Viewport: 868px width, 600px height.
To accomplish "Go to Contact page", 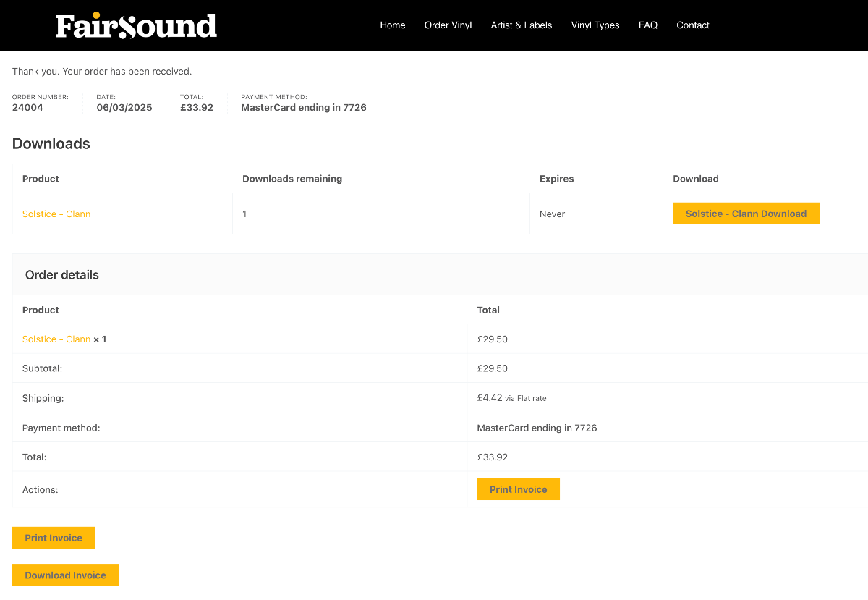I will (x=693, y=25).
